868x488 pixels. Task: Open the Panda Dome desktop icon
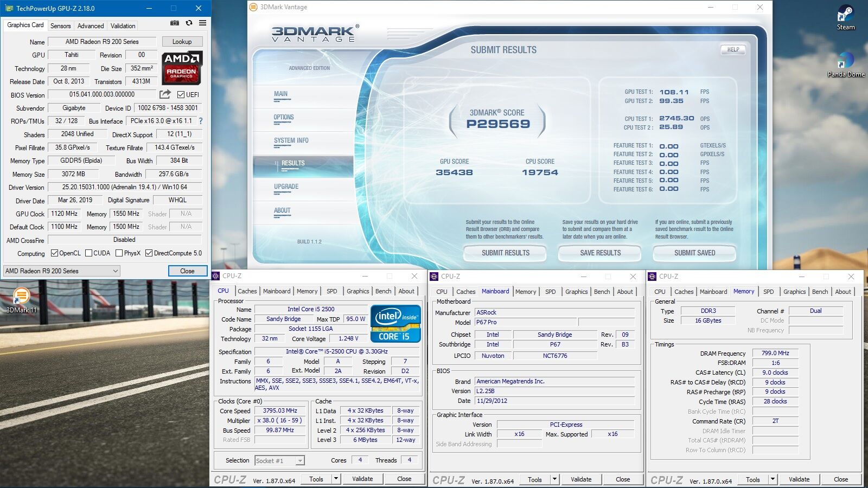(x=846, y=65)
